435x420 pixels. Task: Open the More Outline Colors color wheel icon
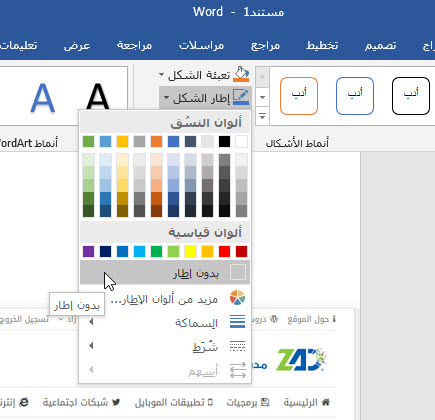(237, 298)
